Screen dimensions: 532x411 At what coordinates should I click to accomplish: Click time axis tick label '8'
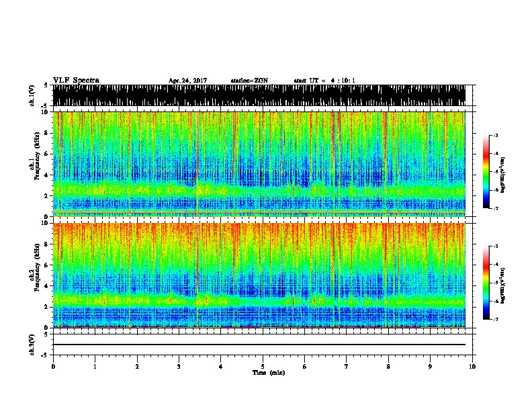coord(388,367)
